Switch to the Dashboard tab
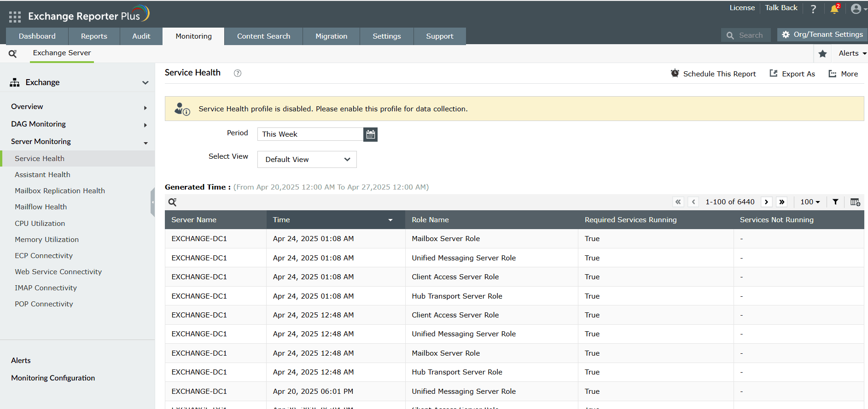The width and height of the screenshot is (868, 409). click(37, 36)
